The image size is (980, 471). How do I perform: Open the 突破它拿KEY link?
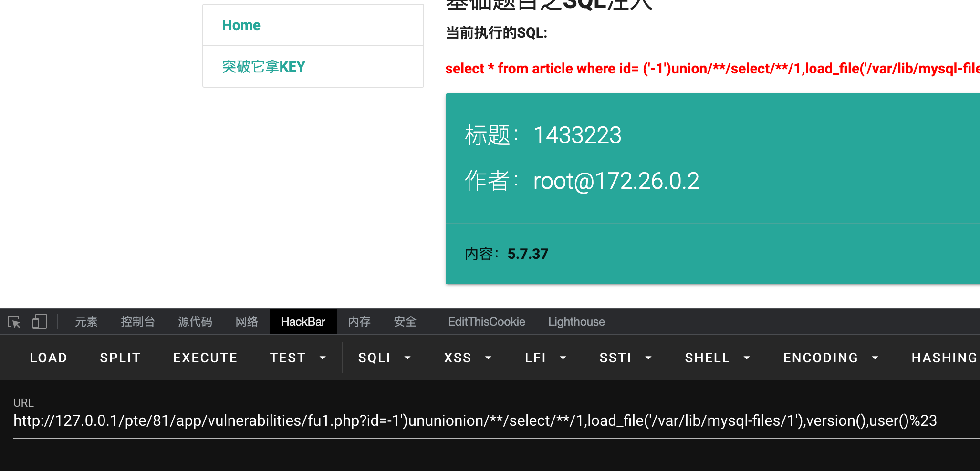click(x=264, y=67)
